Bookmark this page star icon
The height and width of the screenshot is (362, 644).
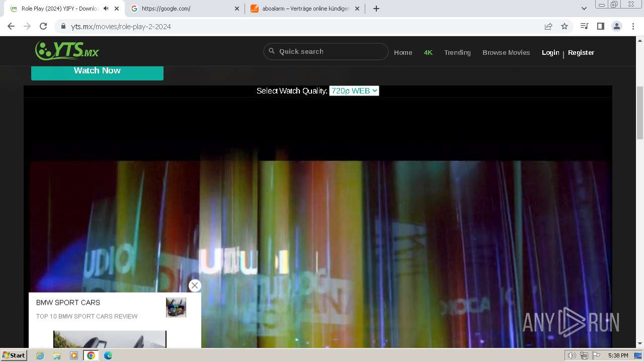click(565, 26)
